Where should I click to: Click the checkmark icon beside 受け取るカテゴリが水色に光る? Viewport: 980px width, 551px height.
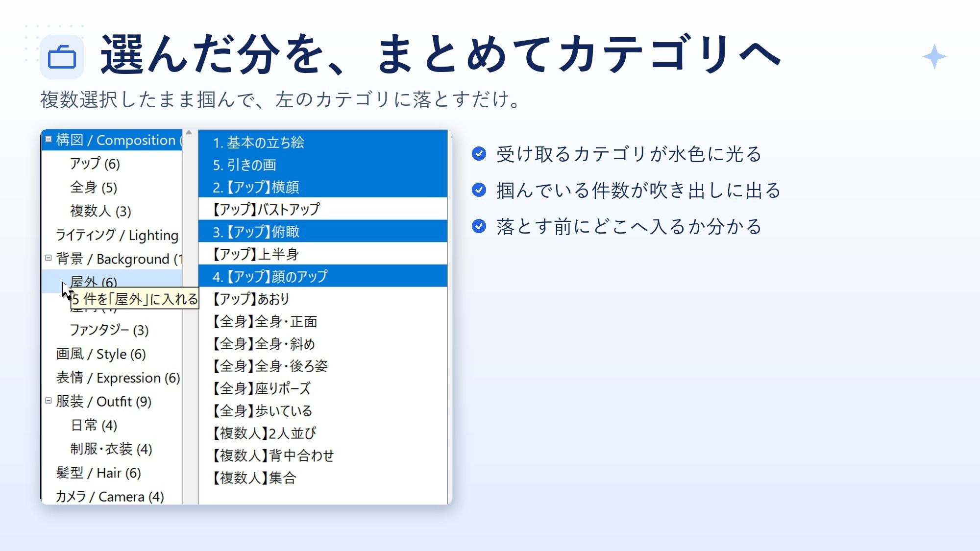tap(479, 154)
